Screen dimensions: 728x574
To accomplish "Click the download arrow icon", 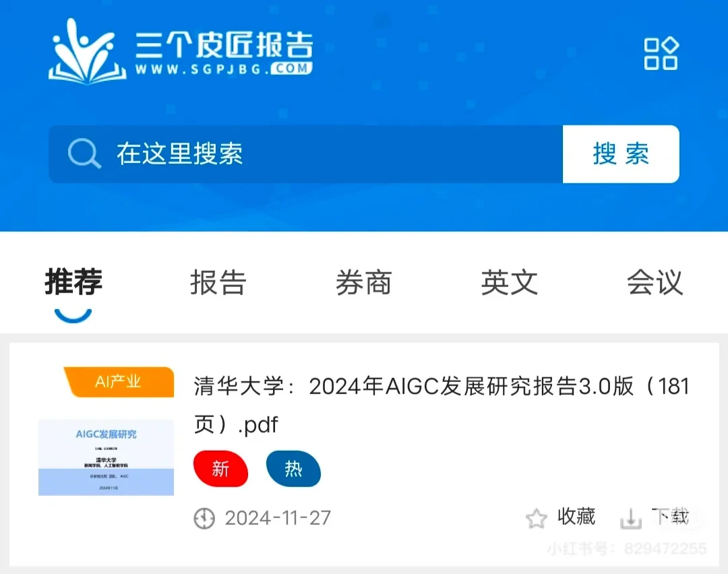I will click(631, 518).
